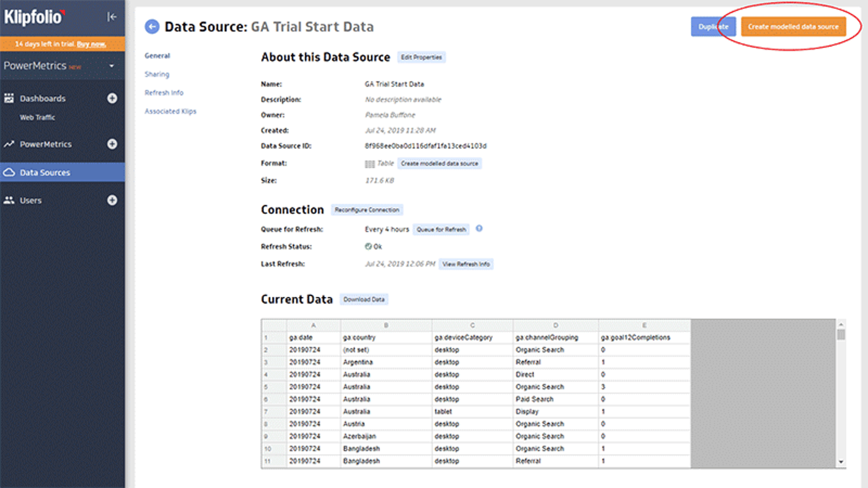Click the back arrow beside Data Source title

point(151,27)
